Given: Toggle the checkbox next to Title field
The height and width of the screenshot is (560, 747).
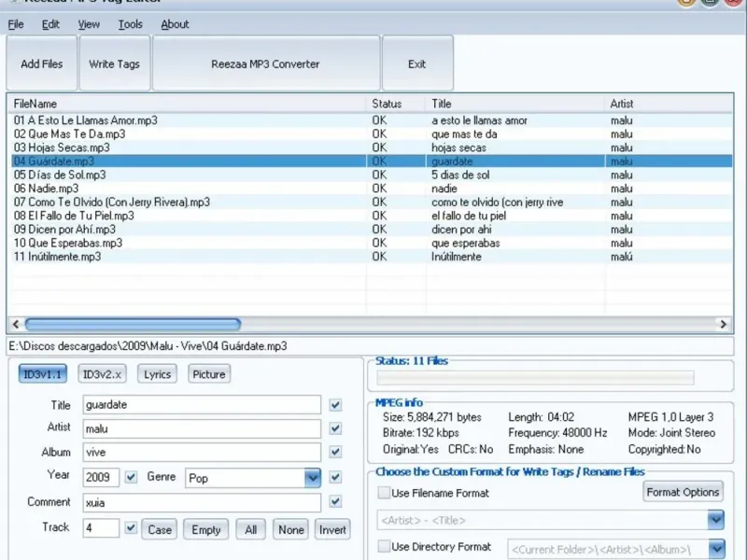Looking at the screenshot, I should (335, 405).
